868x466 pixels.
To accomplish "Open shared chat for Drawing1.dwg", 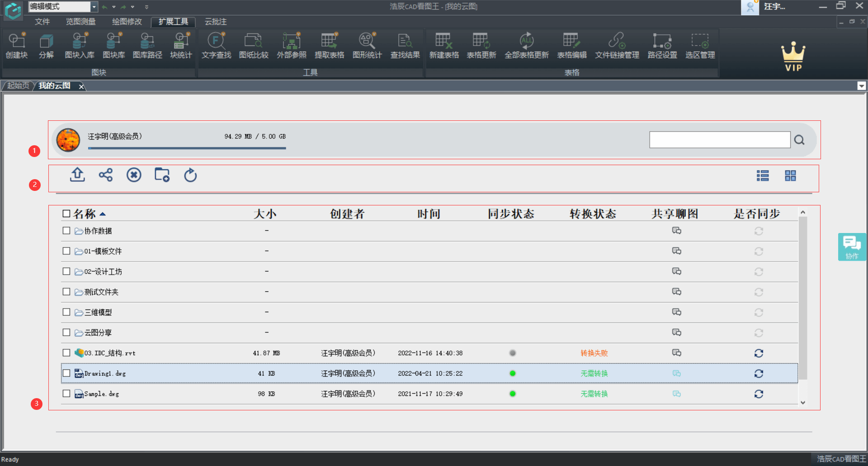I will (676, 373).
